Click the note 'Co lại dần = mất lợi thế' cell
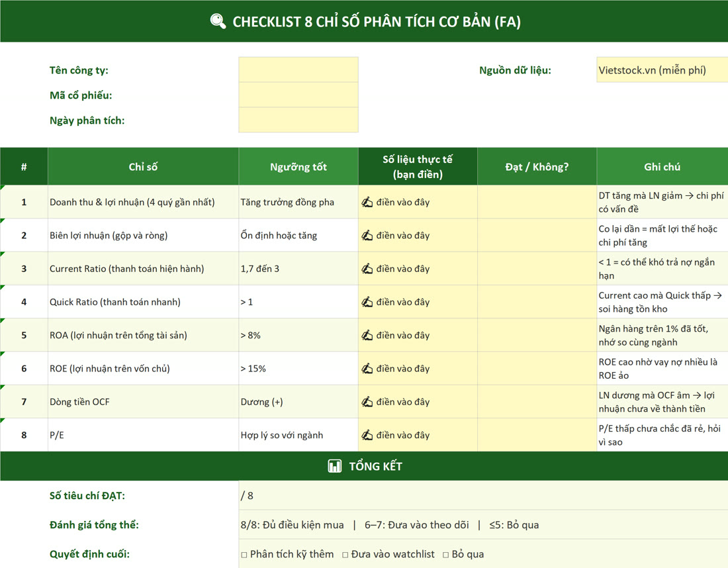The image size is (728, 568). coord(662,236)
